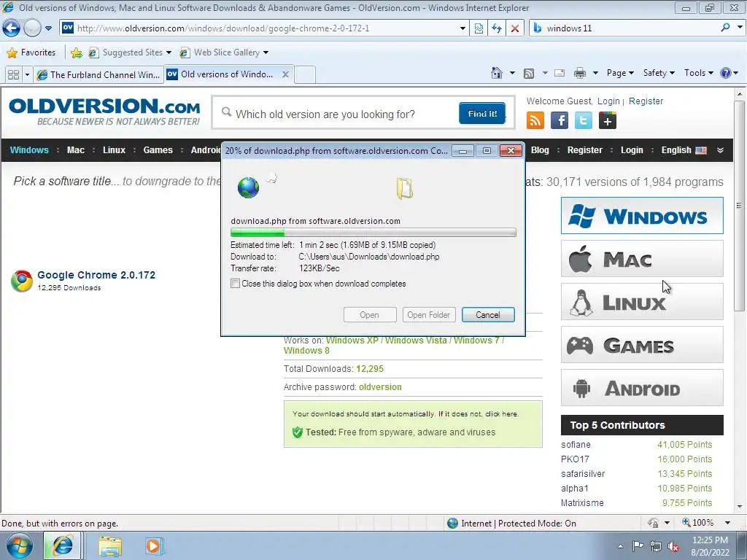747x560 pixels.
Task: Click the Google Chrome logo icon
Action: tap(22, 281)
